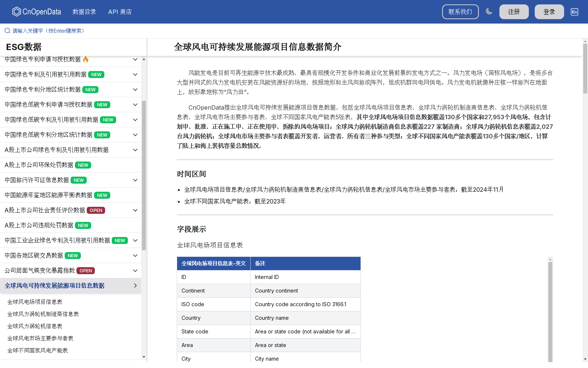Open 中国能源年鉴地区能源平衡表数据 item

click(71, 195)
